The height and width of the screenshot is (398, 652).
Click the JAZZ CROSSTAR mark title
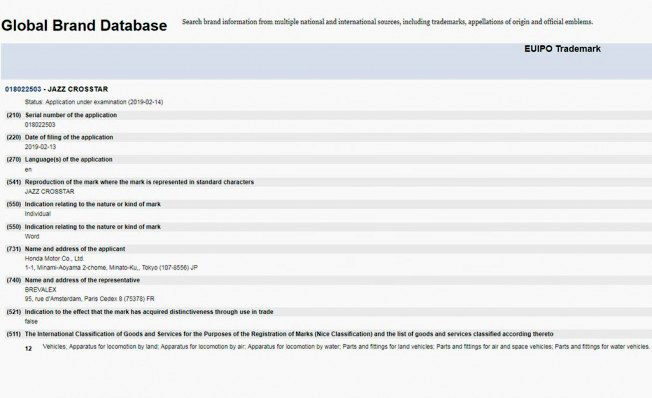78,89
